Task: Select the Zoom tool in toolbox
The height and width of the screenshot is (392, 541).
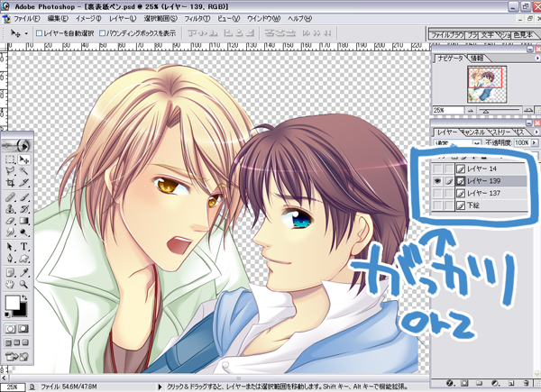Action: pyautogui.click(x=23, y=285)
